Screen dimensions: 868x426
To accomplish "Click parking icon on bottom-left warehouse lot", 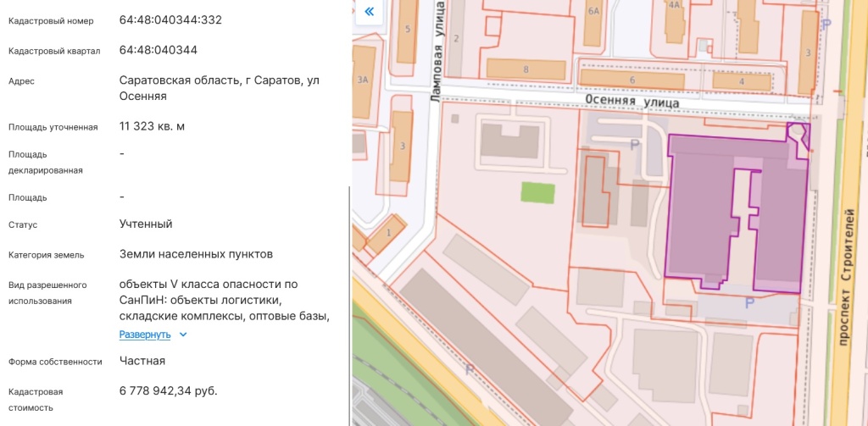I will point(469,369).
